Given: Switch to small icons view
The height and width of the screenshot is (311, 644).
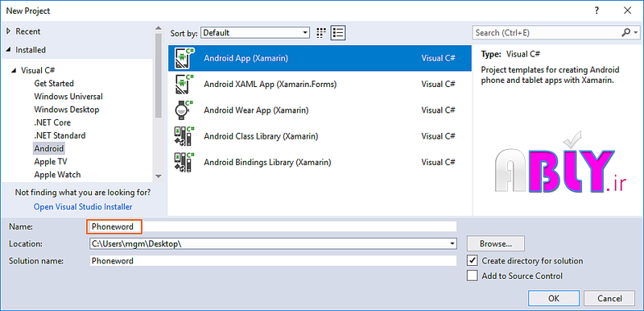Looking at the screenshot, I should pos(321,33).
